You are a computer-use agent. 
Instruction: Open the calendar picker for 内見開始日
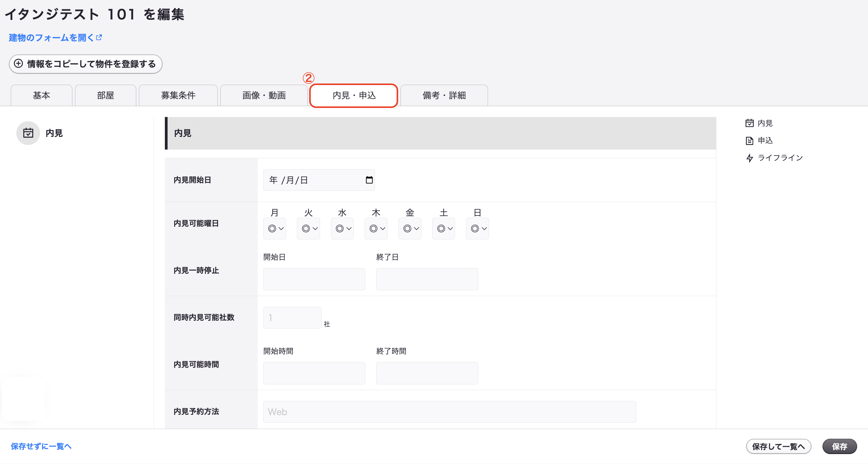pyautogui.click(x=369, y=180)
